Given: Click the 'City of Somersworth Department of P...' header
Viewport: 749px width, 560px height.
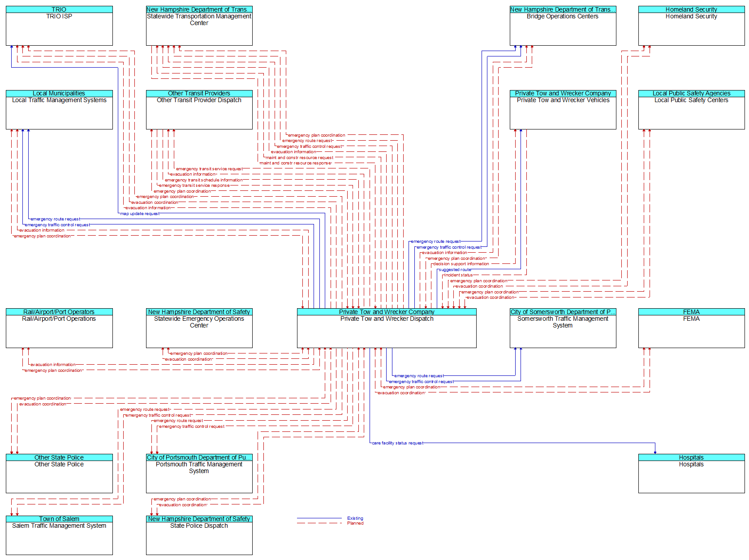Looking at the screenshot, I should pyautogui.click(x=563, y=312).
